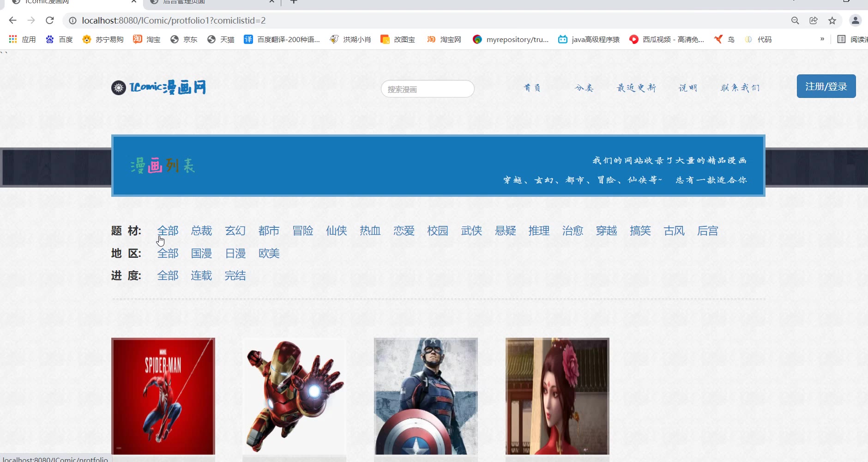Open the 最近更新 navigation item

[636, 87]
